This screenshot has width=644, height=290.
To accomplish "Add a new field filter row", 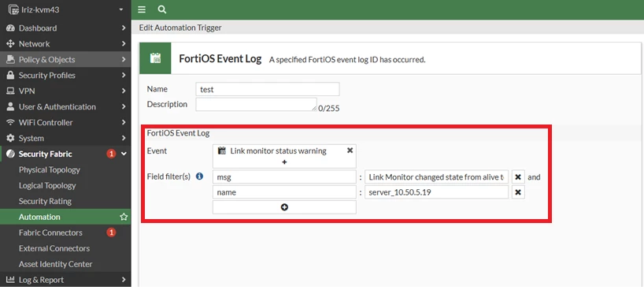I will [x=284, y=207].
